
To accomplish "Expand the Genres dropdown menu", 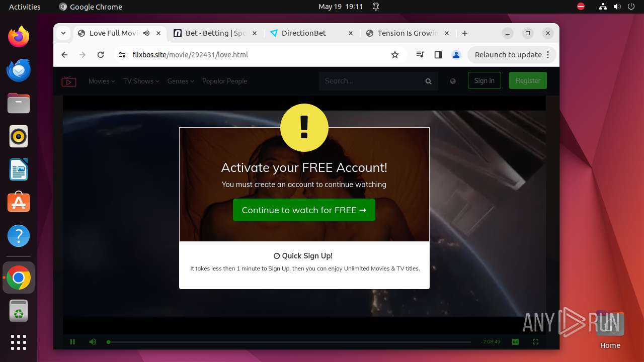I will click(x=181, y=81).
